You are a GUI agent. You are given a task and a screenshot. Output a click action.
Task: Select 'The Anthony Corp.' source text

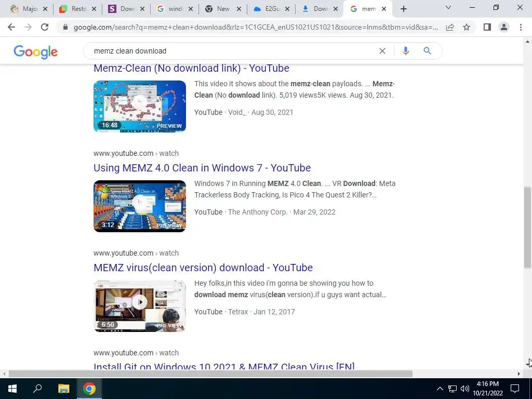coord(258,212)
